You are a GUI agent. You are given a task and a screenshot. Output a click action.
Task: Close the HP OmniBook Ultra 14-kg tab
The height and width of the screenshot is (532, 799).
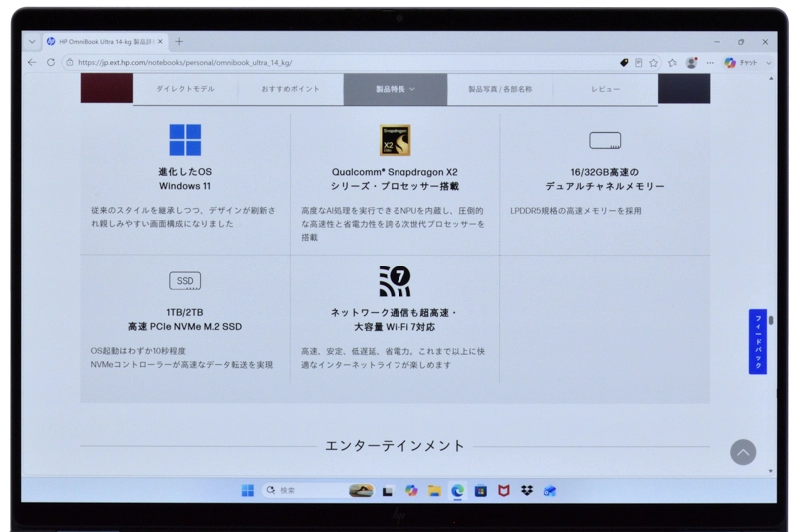(x=160, y=41)
